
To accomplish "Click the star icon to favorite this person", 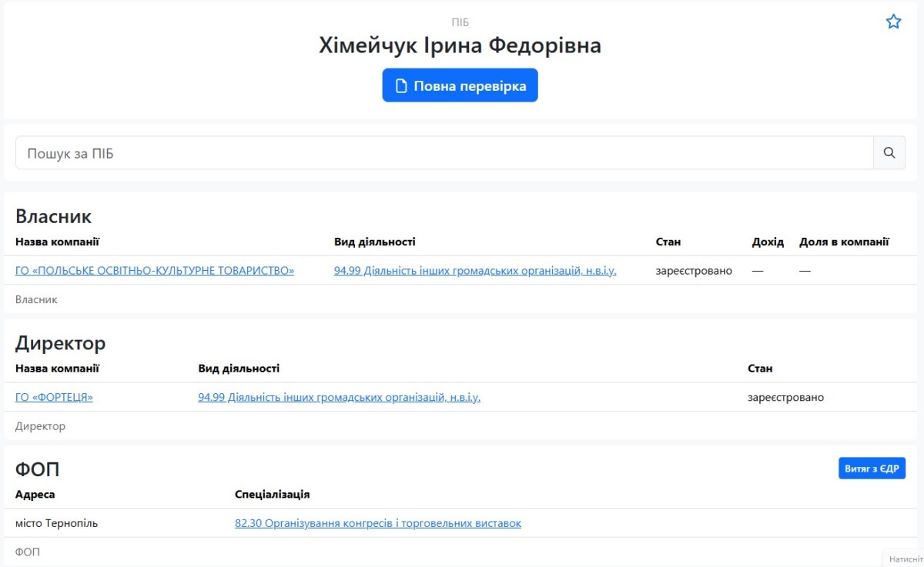I will (x=893, y=22).
